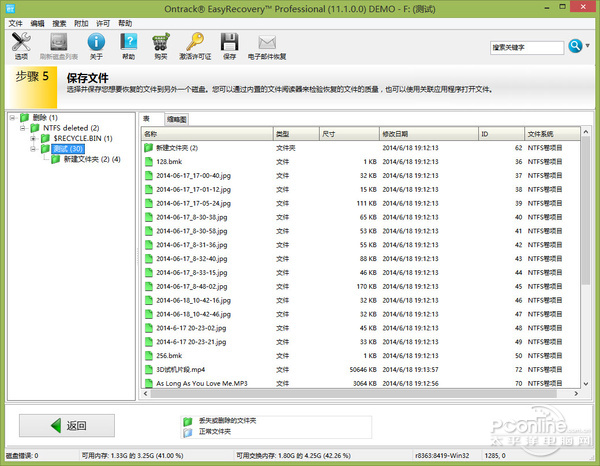Click the 搜索关键字 search input field
Viewport: 600px width, 466px height.
click(x=527, y=47)
